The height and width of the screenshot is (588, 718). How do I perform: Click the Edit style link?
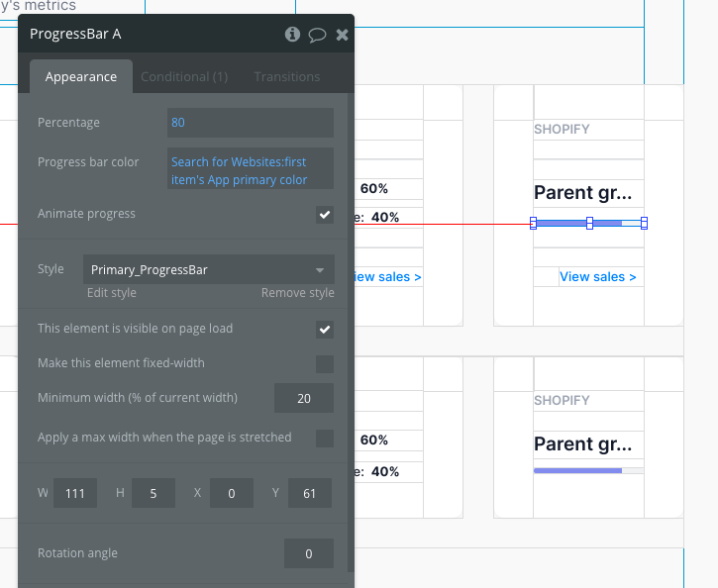(x=112, y=293)
